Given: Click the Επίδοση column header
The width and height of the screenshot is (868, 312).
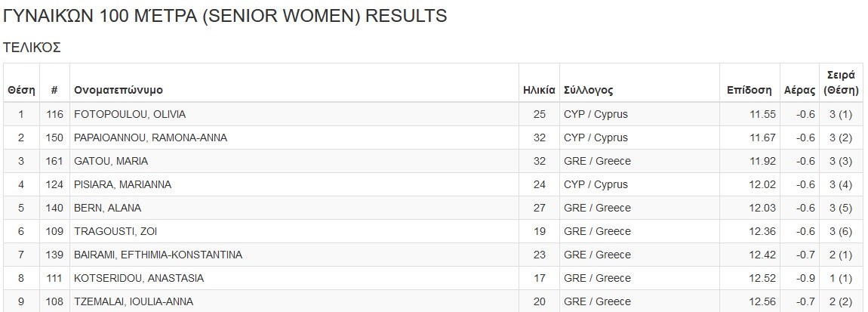Looking at the screenshot, I should coord(749,90).
